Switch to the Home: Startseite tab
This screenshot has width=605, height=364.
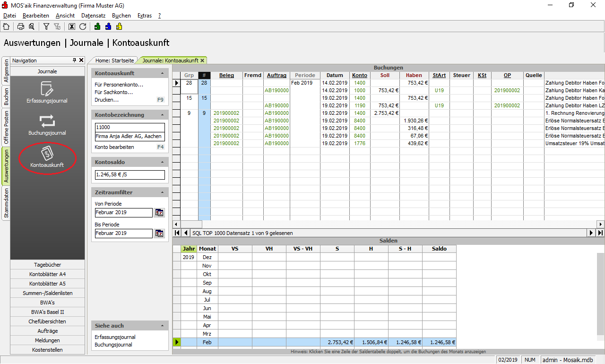(115, 61)
